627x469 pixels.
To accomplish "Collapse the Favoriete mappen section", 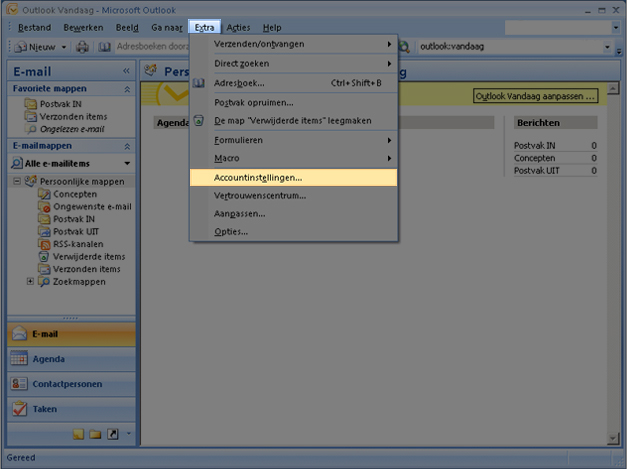I will tap(127, 89).
